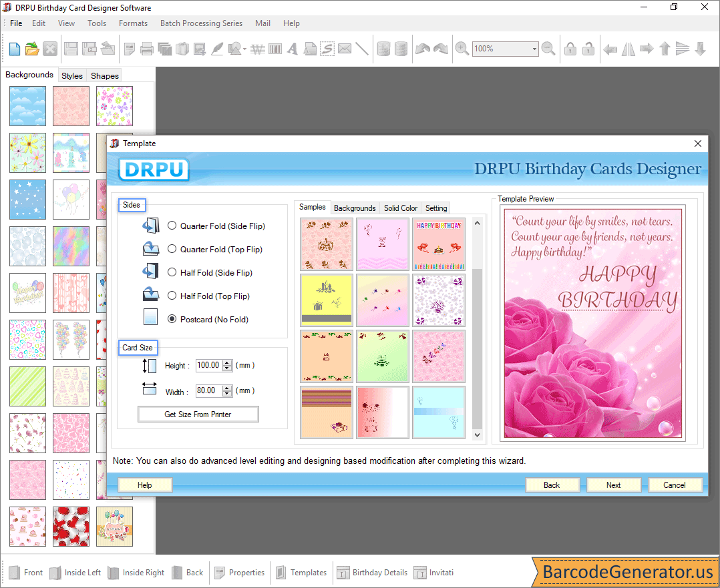Open the Properties bottom bar button
The height and width of the screenshot is (588, 720).
click(240, 573)
